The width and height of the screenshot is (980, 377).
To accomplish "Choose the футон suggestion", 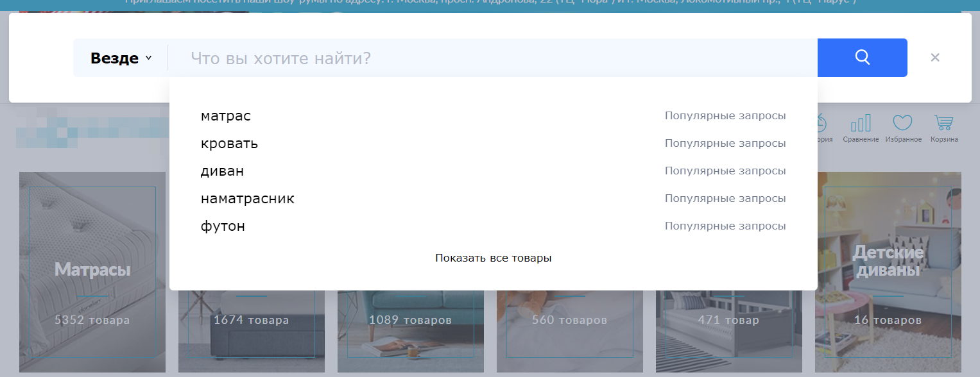I will tap(223, 226).
